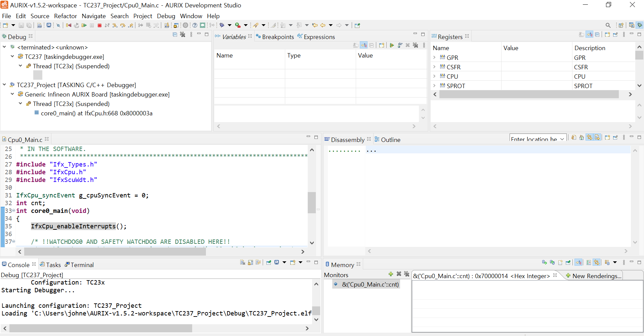Click Collapse All icon in Debug view

(175, 34)
